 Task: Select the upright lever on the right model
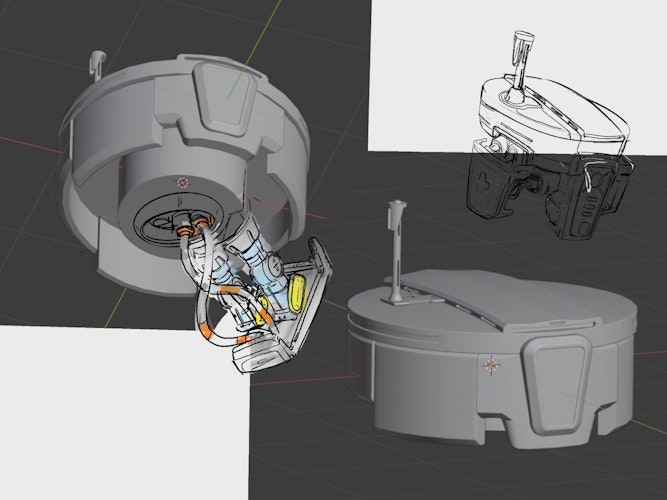(x=396, y=240)
